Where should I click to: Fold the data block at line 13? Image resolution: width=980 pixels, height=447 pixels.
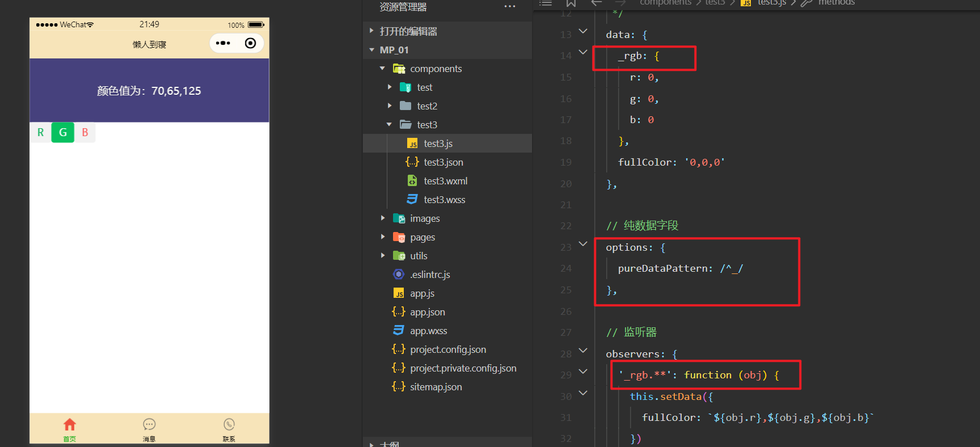(583, 31)
